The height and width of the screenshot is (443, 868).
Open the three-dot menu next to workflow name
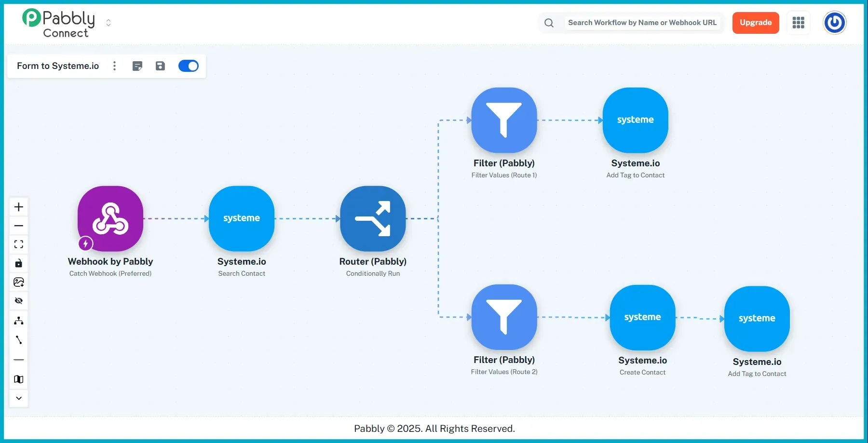[x=114, y=66]
